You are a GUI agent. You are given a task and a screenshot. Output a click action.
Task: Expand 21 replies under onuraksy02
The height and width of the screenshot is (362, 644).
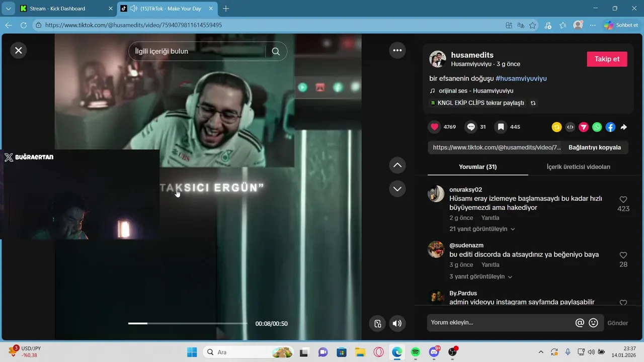coord(482,229)
